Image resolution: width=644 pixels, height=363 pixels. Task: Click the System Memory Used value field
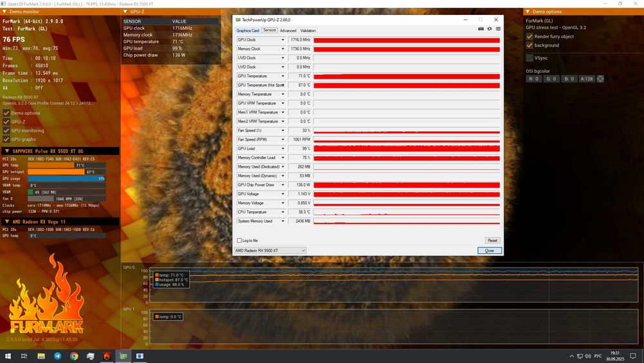[x=300, y=221]
